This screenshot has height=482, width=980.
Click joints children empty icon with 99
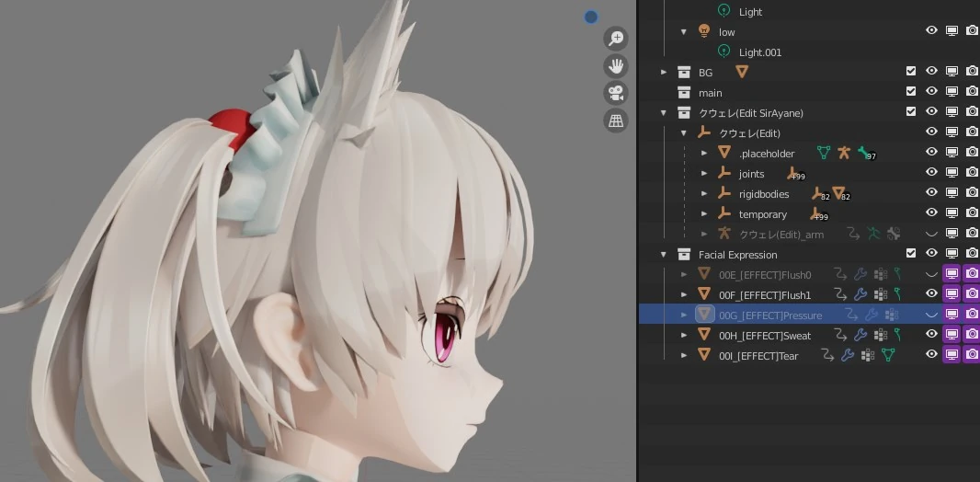(795, 174)
